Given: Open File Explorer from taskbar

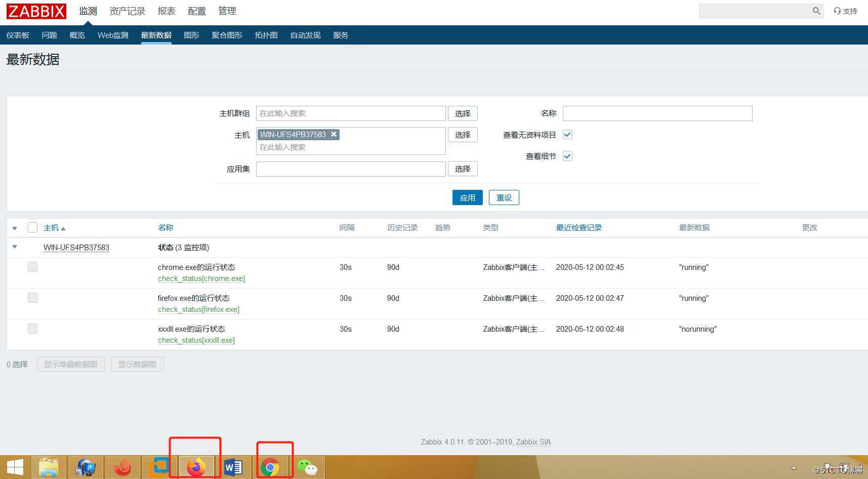Looking at the screenshot, I should pyautogui.click(x=49, y=467).
